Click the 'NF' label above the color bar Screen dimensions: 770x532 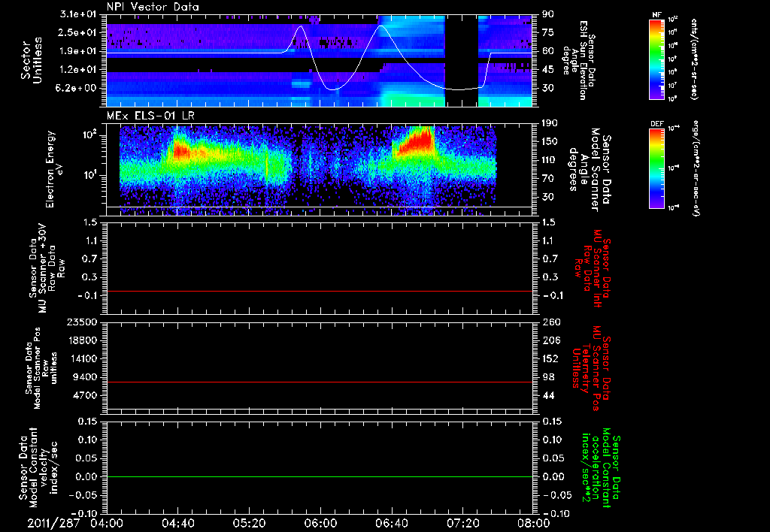[x=656, y=15]
